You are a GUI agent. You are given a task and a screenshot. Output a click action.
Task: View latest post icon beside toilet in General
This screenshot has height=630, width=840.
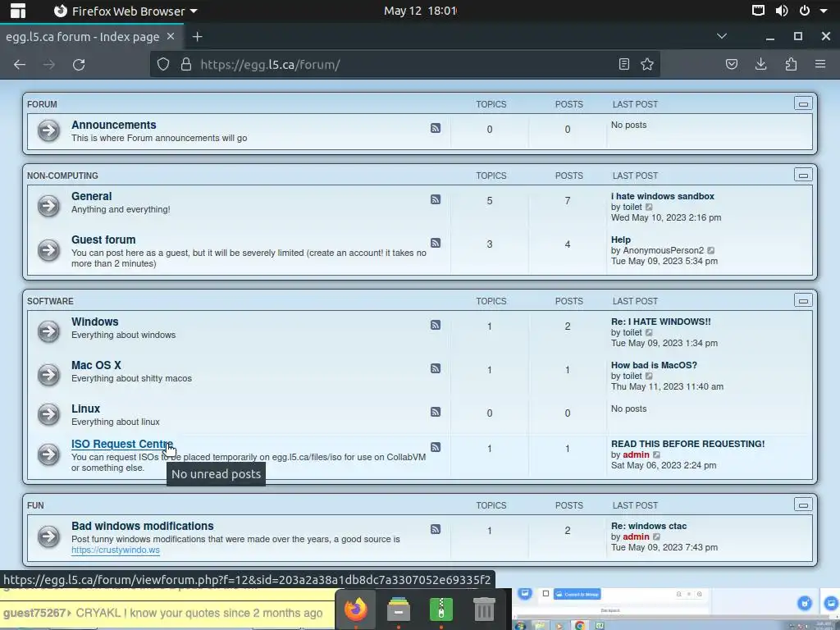tap(649, 207)
